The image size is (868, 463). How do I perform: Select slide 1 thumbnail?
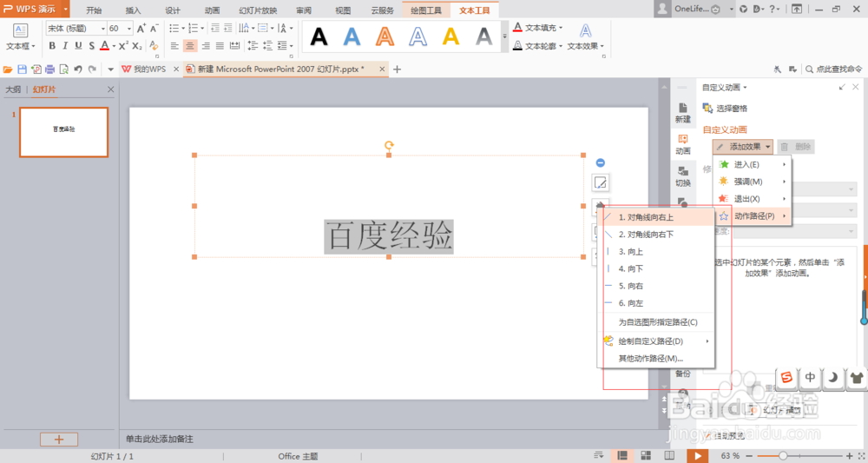coord(63,132)
